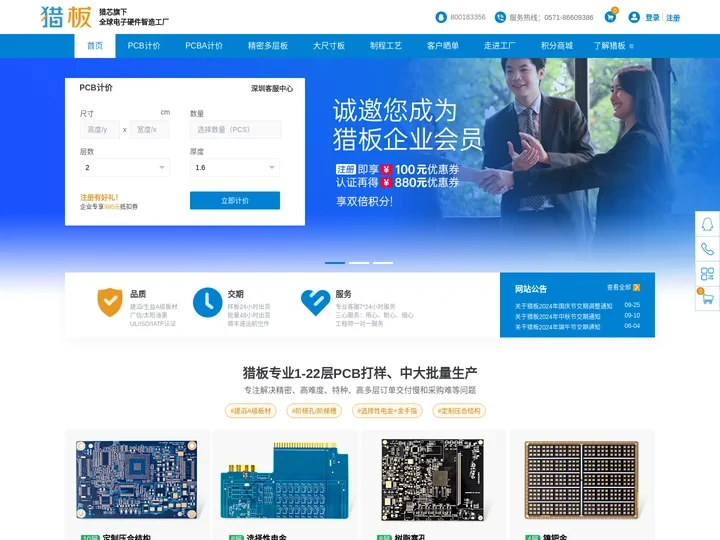Open the 中秋节交期通知 announcement
Viewport: 720px width, 540px height.
(557, 316)
